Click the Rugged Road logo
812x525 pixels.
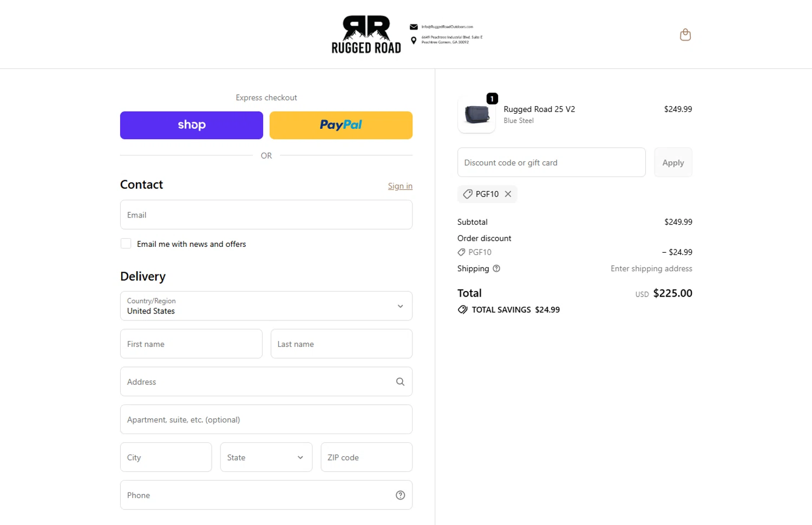coord(366,35)
